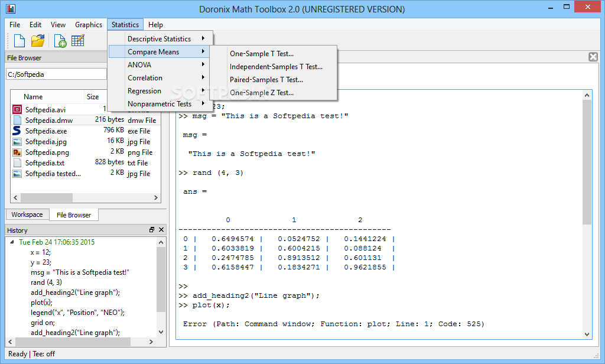This screenshot has height=364, width=605.
Task: Choose Independent-Samples T Test
Action: (274, 66)
